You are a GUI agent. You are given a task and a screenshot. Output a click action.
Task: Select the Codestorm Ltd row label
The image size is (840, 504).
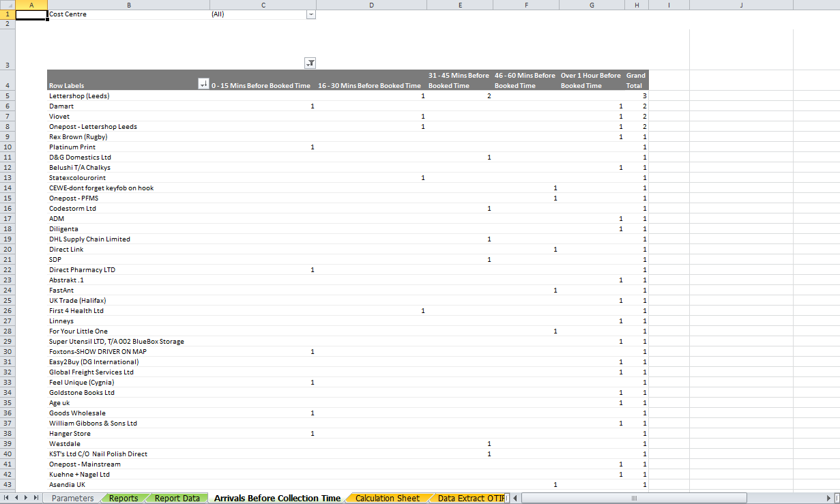tap(128, 209)
